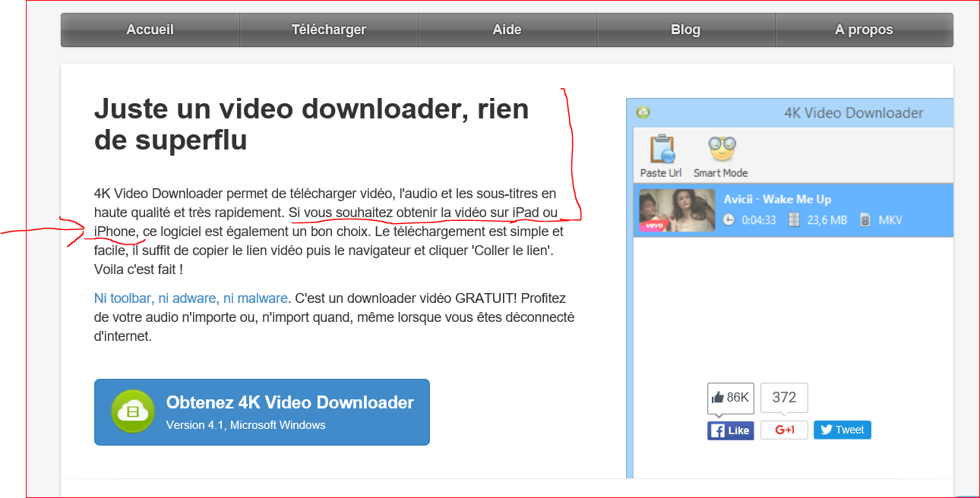The width and height of the screenshot is (980, 498).
Task: Open the Blog navigation tab
Action: coord(686,30)
